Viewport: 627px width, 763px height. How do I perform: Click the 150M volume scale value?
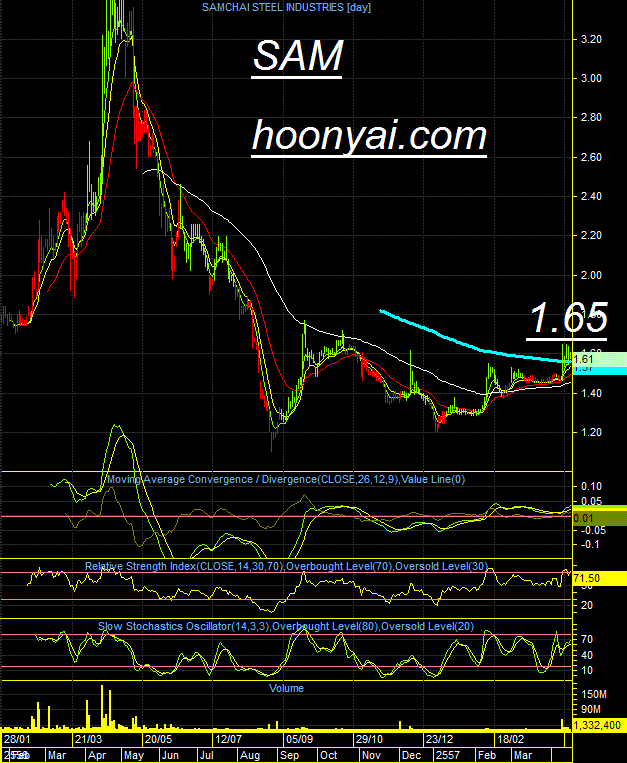coord(593,694)
